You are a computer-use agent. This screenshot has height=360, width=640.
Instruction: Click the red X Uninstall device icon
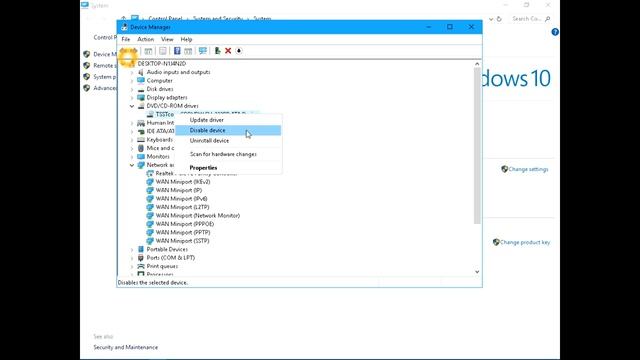228,51
